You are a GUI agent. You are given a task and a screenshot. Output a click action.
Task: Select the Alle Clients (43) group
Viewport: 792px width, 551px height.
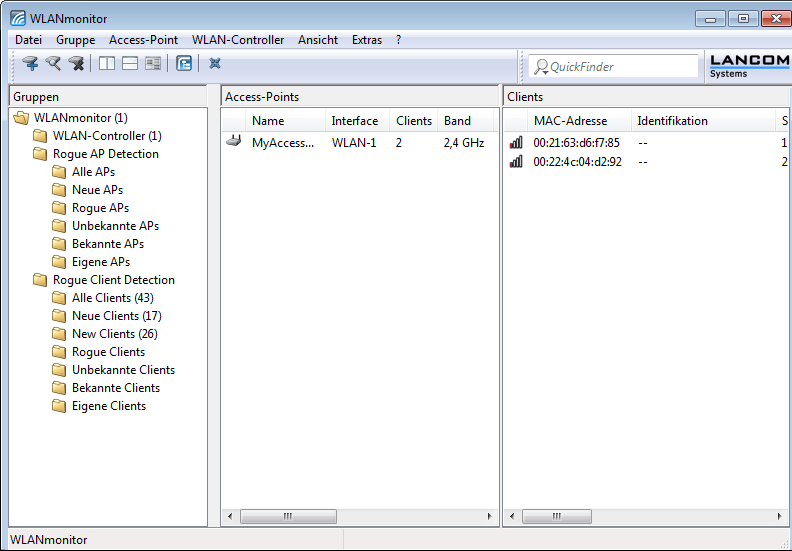(112, 298)
